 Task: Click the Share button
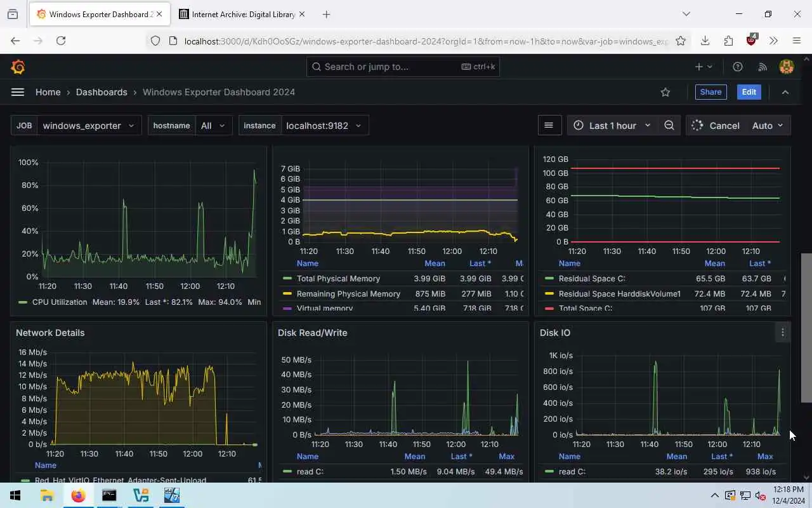710,92
